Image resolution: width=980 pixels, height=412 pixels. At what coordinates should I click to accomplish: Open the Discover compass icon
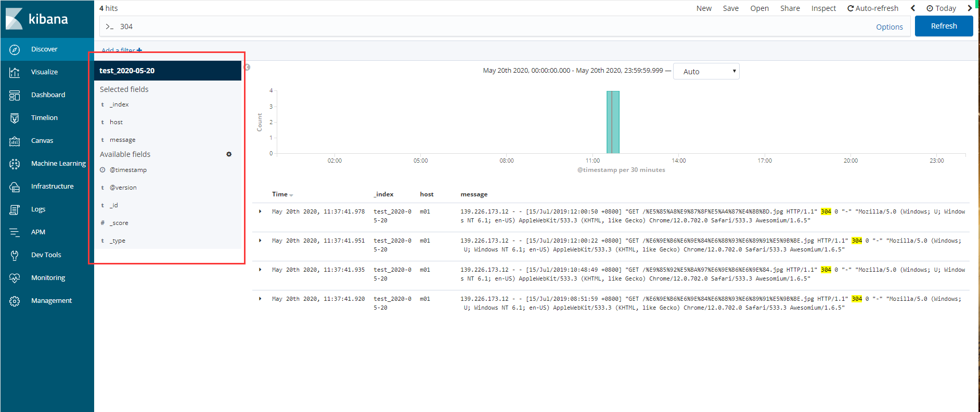(x=15, y=49)
